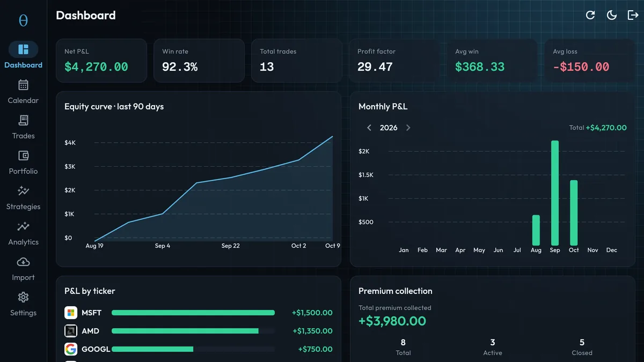Click the Aug 19 axis label
Image resolution: width=644 pixels, height=362 pixels.
click(x=94, y=246)
